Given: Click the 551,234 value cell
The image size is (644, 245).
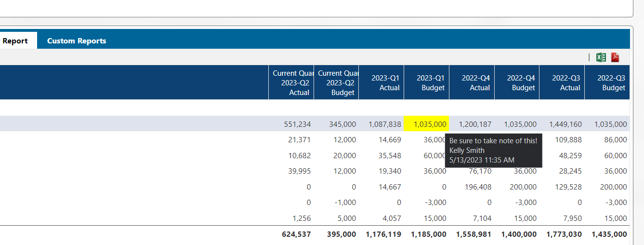Looking at the screenshot, I should pyautogui.click(x=297, y=124).
